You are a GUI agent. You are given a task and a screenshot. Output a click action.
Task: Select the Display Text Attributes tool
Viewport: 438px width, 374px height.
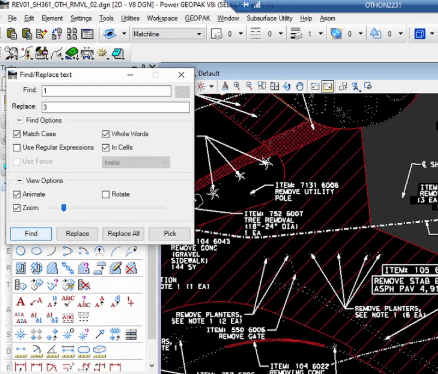pos(83,301)
